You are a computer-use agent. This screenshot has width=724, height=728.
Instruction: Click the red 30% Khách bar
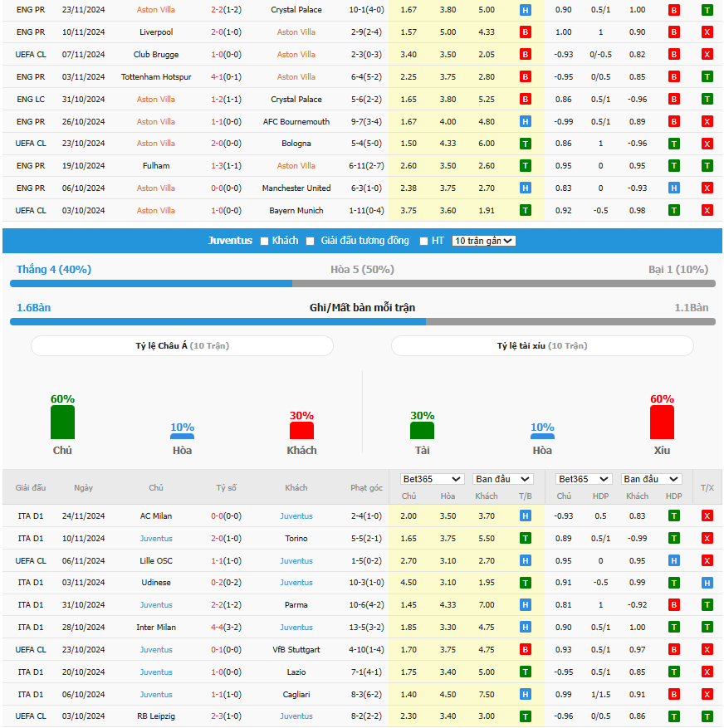coord(301,430)
